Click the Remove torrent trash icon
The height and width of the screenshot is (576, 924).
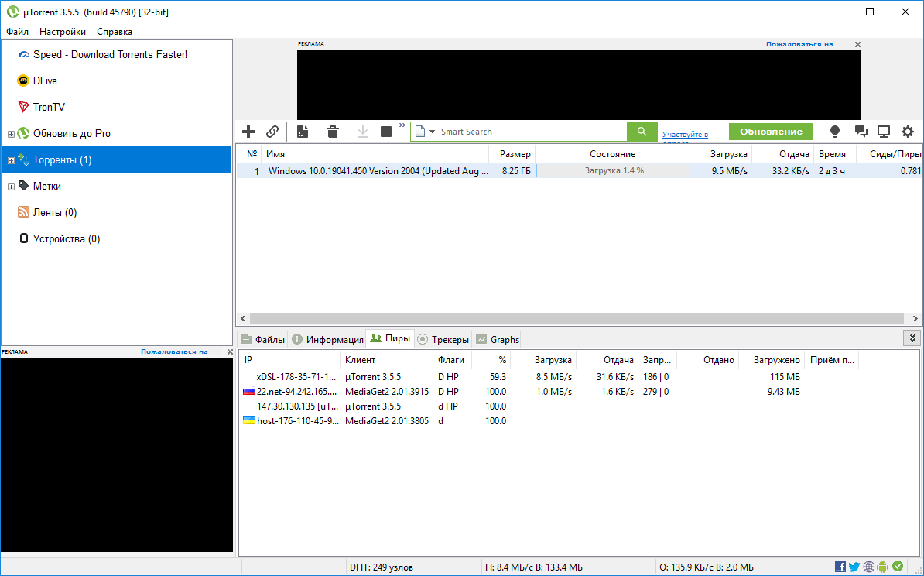(x=333, y=132)
